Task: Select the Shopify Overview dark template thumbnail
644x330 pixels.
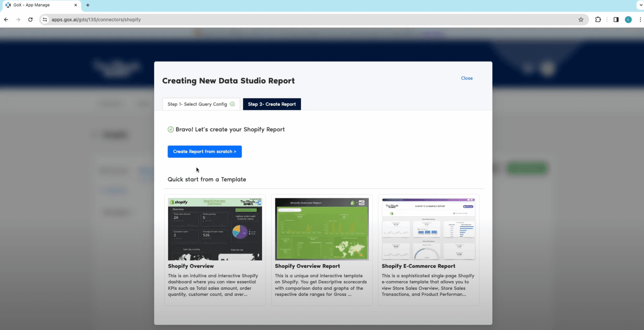Action: click(x=215, y=229)
